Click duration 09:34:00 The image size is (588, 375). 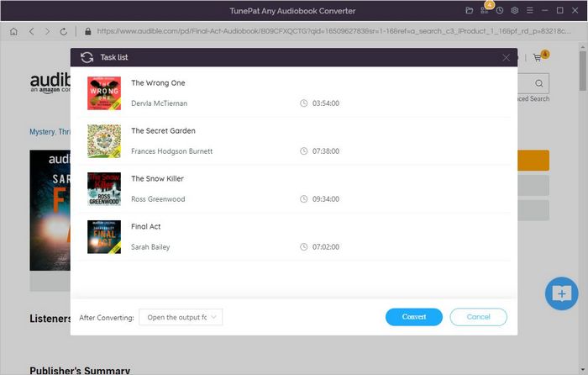pyautogui.click(x=326, y=199)
